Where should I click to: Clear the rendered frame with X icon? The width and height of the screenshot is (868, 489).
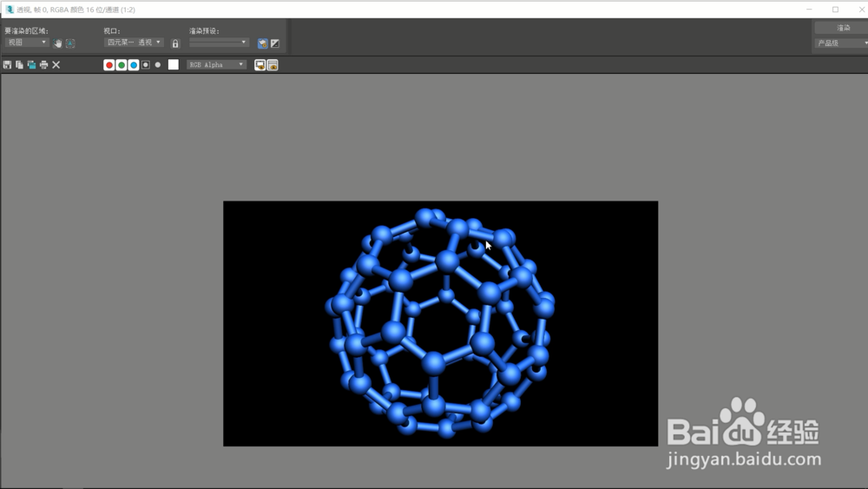[56, 65]
